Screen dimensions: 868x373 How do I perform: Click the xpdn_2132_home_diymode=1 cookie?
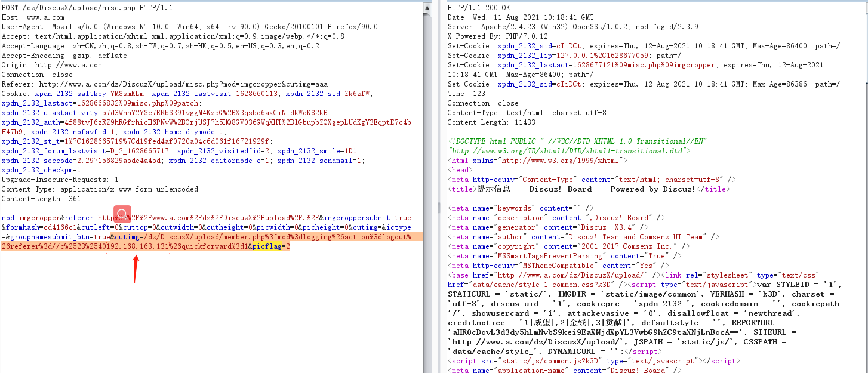[x=173, y=132]
